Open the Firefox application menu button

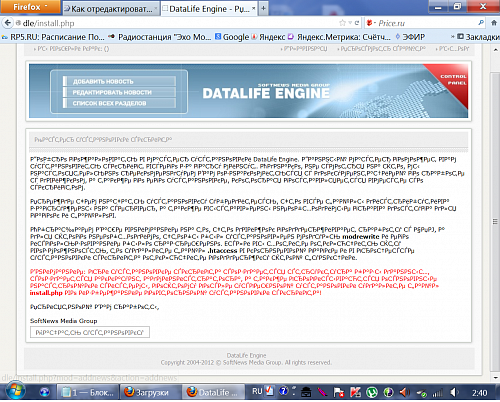(30, 7)
